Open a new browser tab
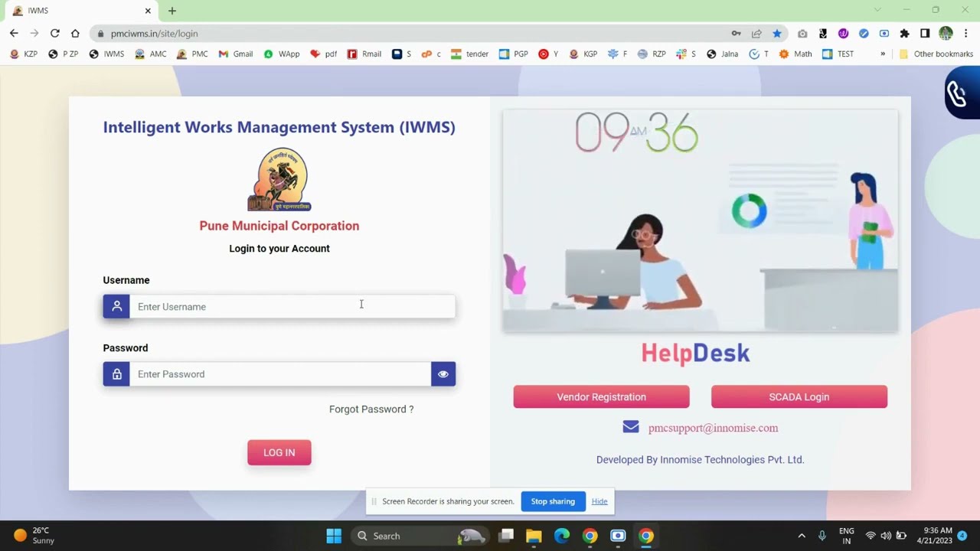Viewport: 980px width, 551px height. pos(172,11)
